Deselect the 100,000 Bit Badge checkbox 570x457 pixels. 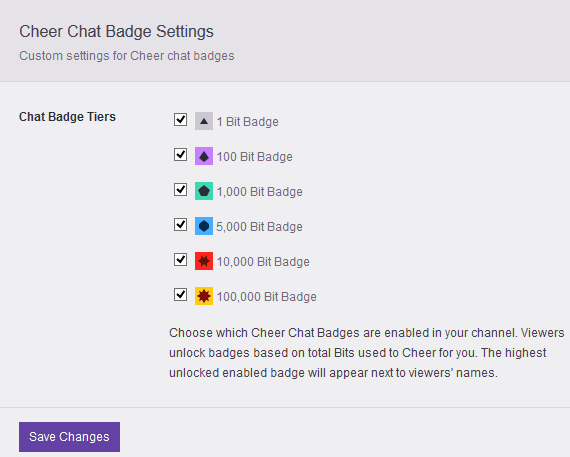pyautogui.click(x=180, y=294)
